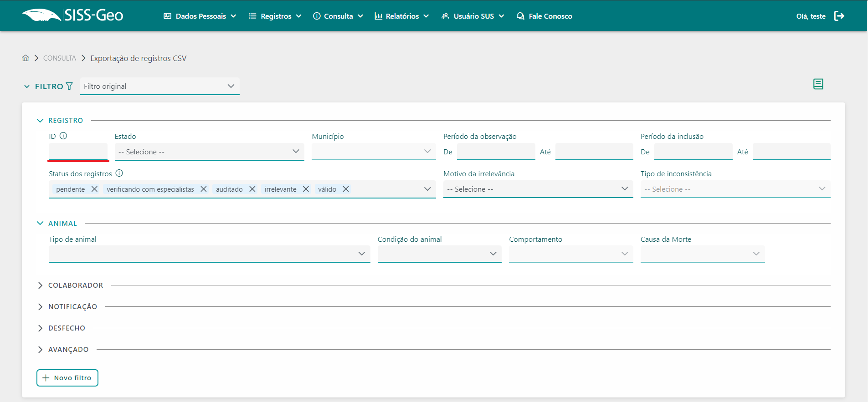The height and width of the screenshot is (402, 868).
Task: Open the Filtro original dropdown
Action: coord(159,87)
